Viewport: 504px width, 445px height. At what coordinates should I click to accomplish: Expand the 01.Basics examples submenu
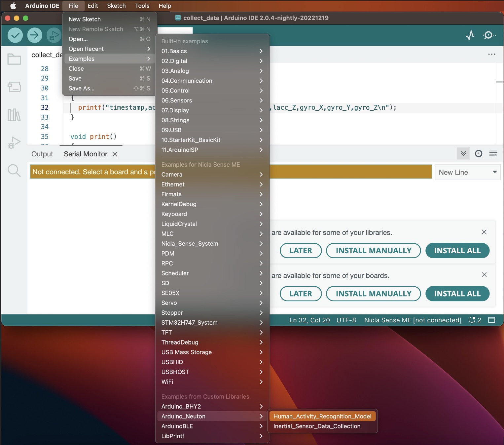tap(212, 51)
